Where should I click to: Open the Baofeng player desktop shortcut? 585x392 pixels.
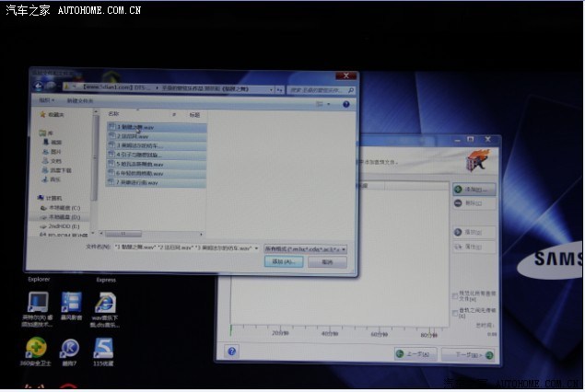coord(71,303)
